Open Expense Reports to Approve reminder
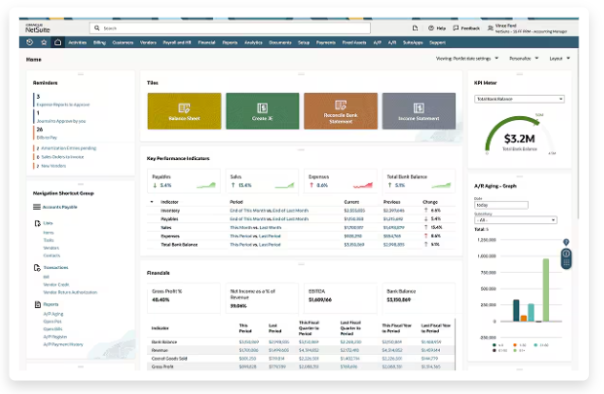 [x=63, y=104]
